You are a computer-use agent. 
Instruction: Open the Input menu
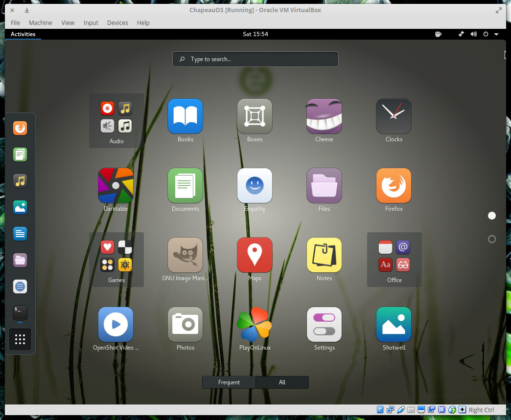91,23
